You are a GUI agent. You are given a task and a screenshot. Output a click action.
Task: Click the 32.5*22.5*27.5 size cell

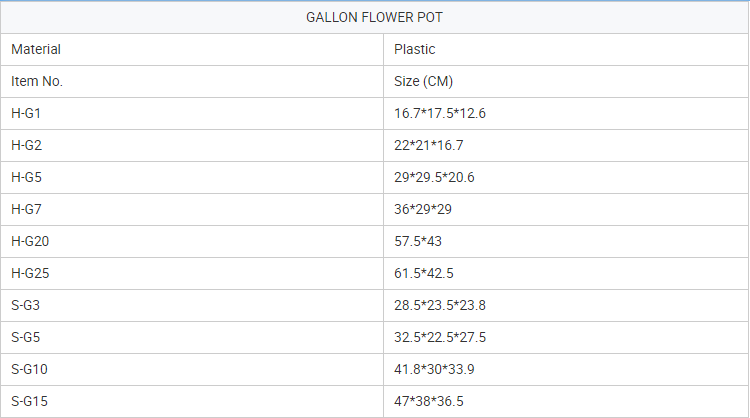(440, 337)
